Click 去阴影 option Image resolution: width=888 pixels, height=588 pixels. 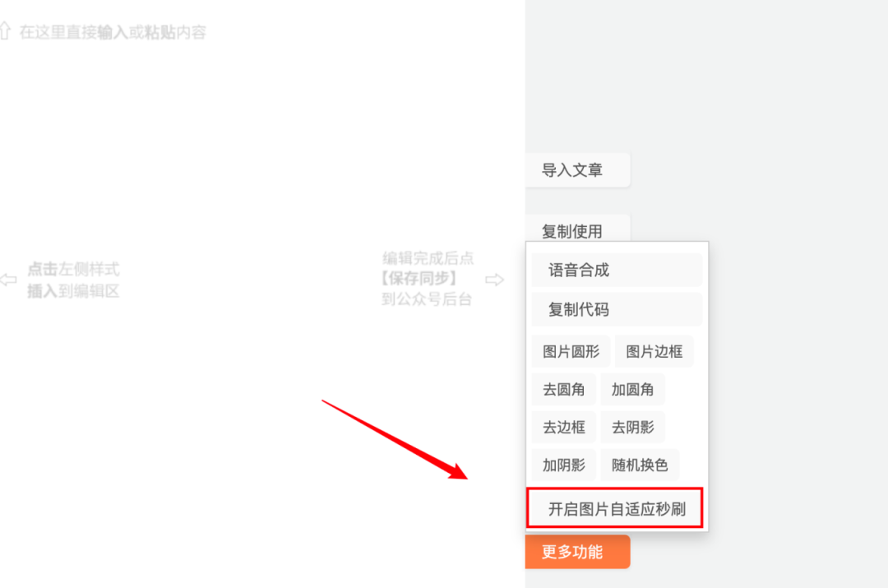click(632, 427)
